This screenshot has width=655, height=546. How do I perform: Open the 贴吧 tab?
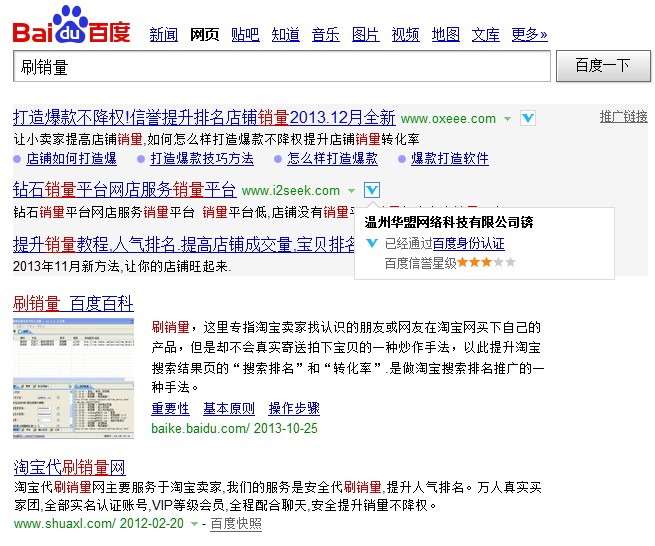pyautogui.click(x=245, y=34)
